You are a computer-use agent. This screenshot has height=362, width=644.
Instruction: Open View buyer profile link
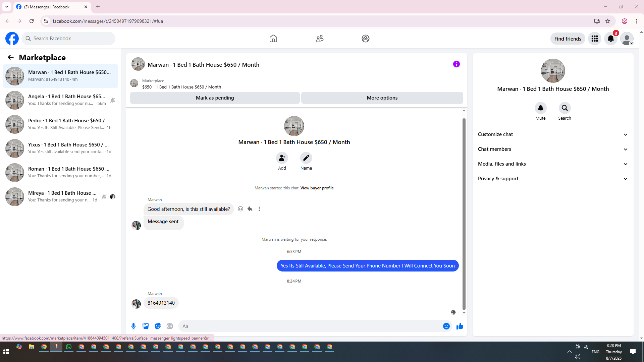click(x=317, y=188)
